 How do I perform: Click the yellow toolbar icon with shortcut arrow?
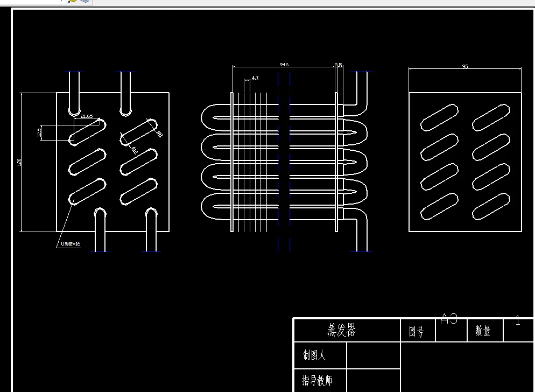(72, 2)
